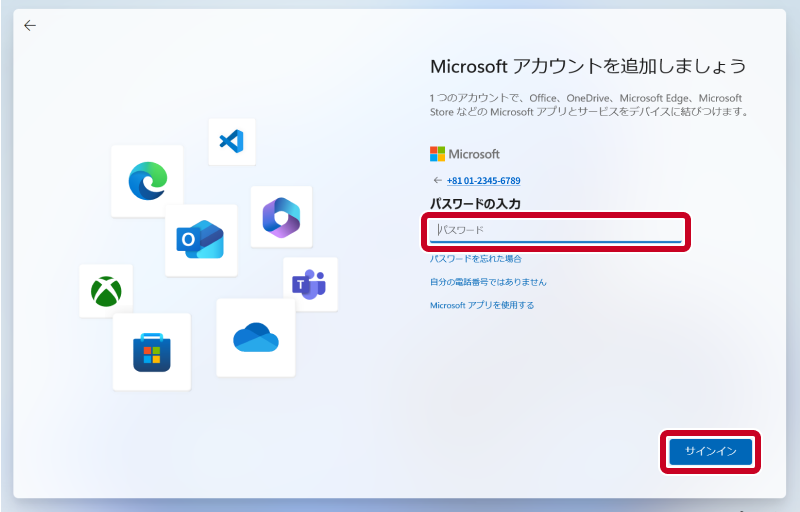Click the Microsoft Teams icon
This screenshot has width=800, height=512.
(310, 285)
